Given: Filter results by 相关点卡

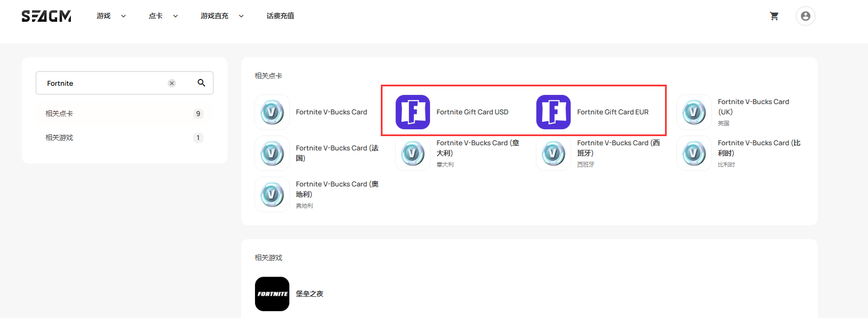Looking at the screenshot, I should (59, 114).
